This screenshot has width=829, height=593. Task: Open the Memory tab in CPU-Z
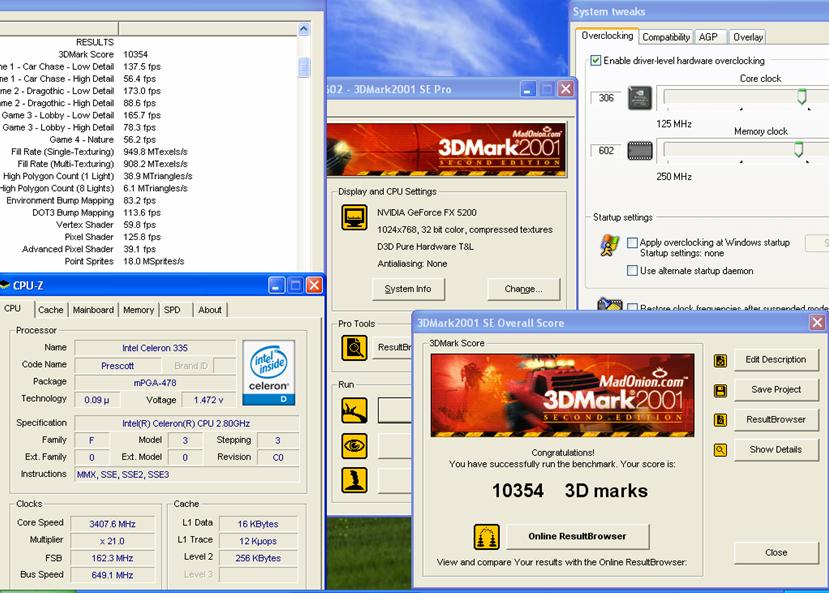tap(139, 310)
